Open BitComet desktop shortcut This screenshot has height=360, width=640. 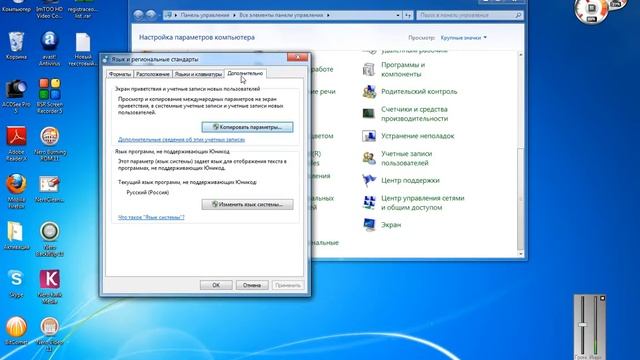click(x=16, y=330)
